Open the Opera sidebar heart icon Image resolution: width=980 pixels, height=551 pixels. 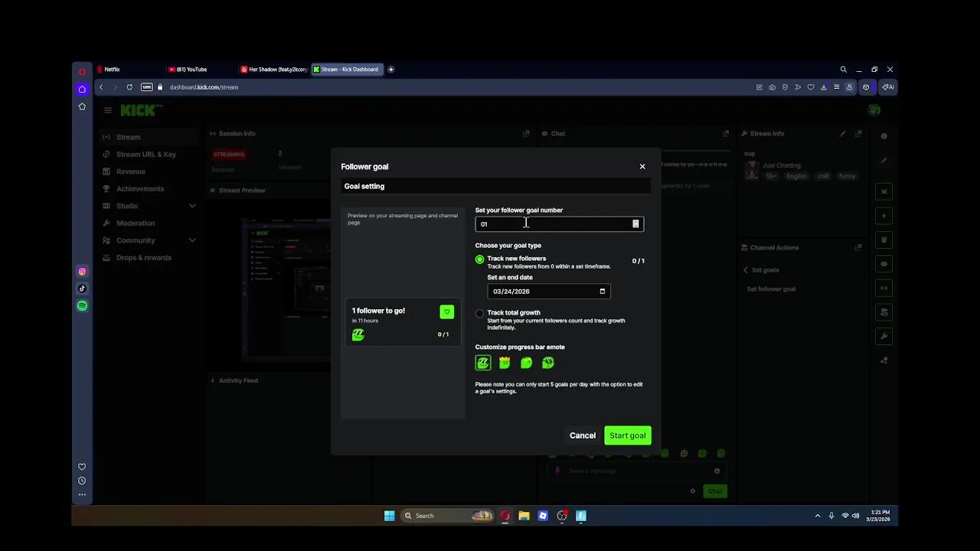82,467
